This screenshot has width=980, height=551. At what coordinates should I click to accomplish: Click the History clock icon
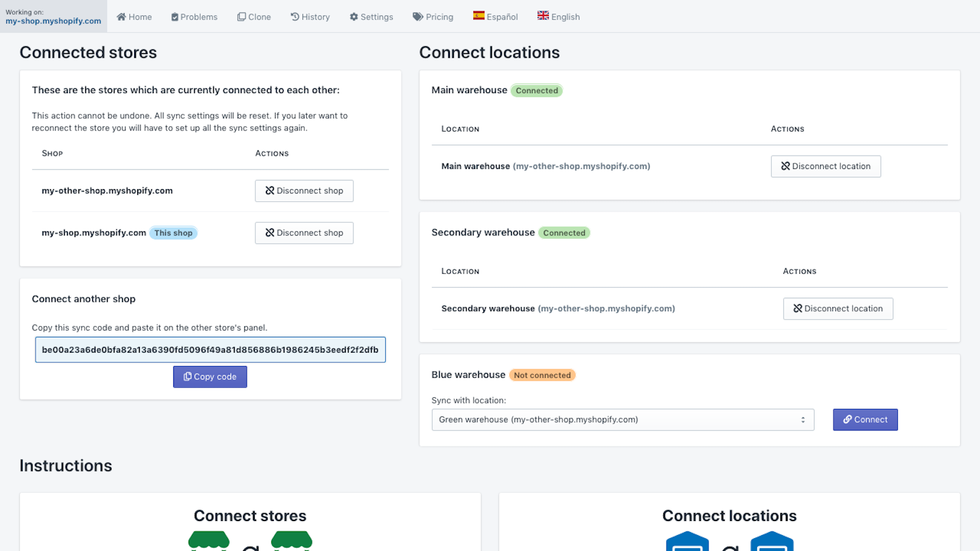coord(295,17)
